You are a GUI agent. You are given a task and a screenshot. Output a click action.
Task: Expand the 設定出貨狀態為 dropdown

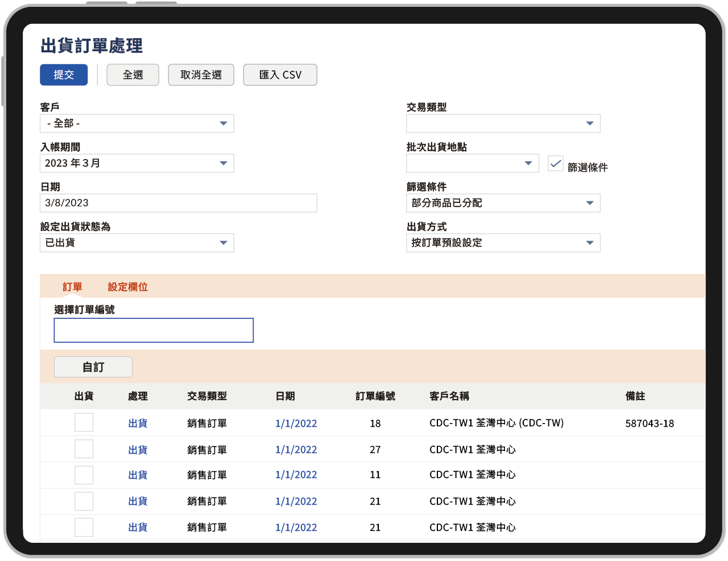tap(225, 243)
